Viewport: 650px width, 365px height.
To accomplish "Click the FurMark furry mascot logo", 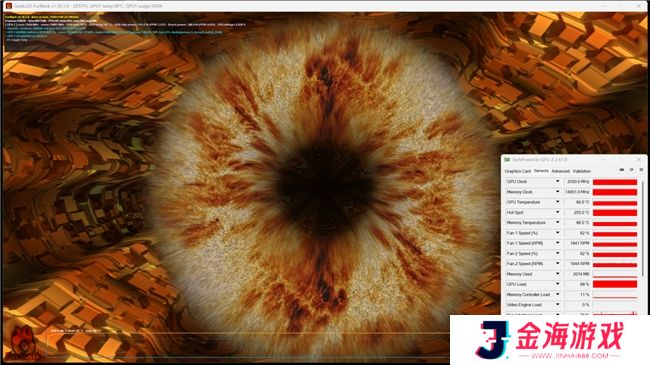I will 24,342.
